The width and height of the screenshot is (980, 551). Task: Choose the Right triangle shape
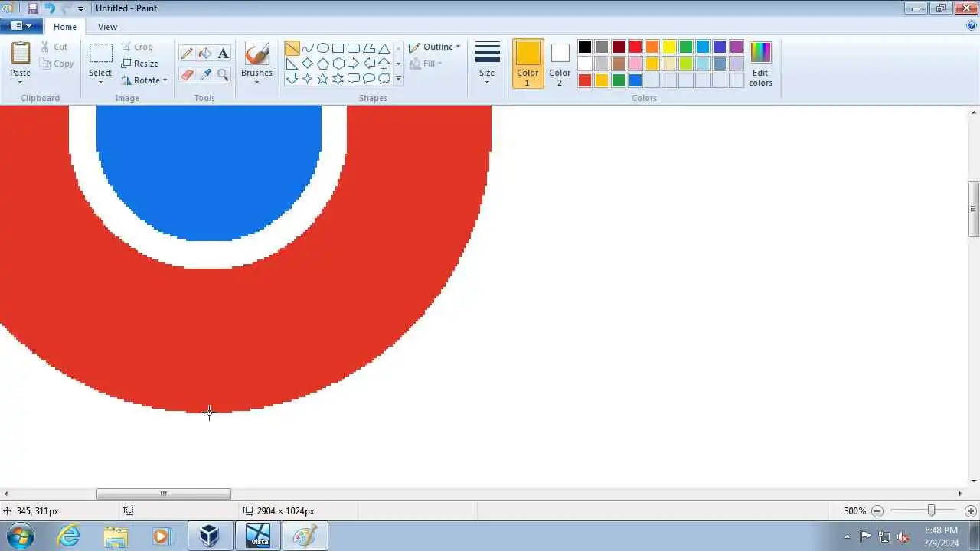(x=292, y=64)
